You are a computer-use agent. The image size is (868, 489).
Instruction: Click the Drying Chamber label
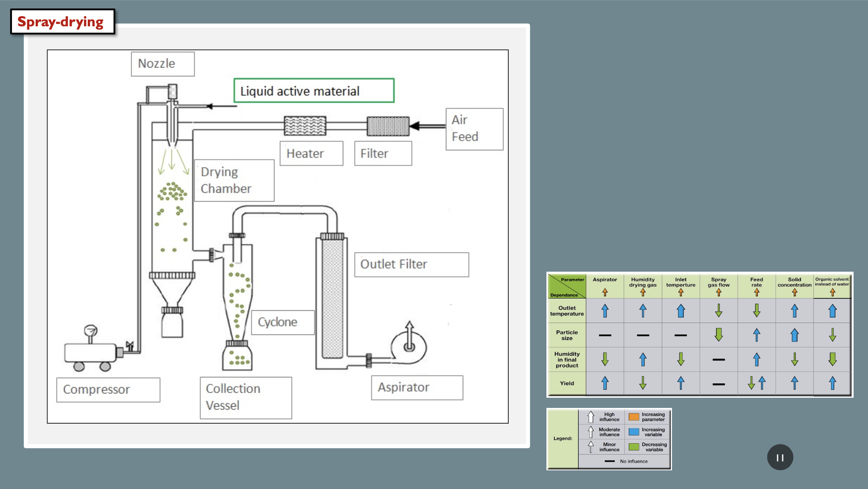point(234,180)
